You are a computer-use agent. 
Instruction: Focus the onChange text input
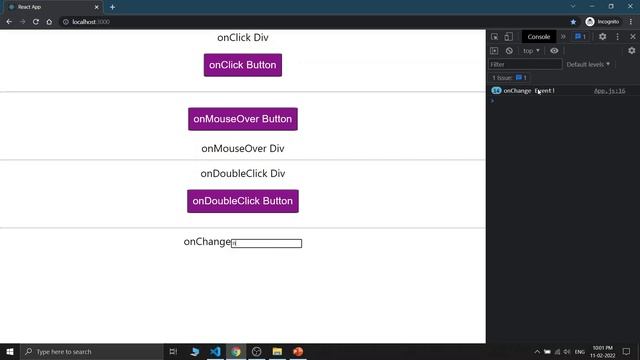tap(267, 243)
